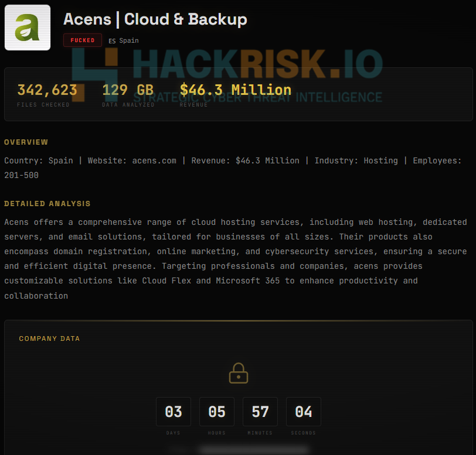The image size is (476, 455).
Task: Click the acens.com website text
Action: (154, 160)
